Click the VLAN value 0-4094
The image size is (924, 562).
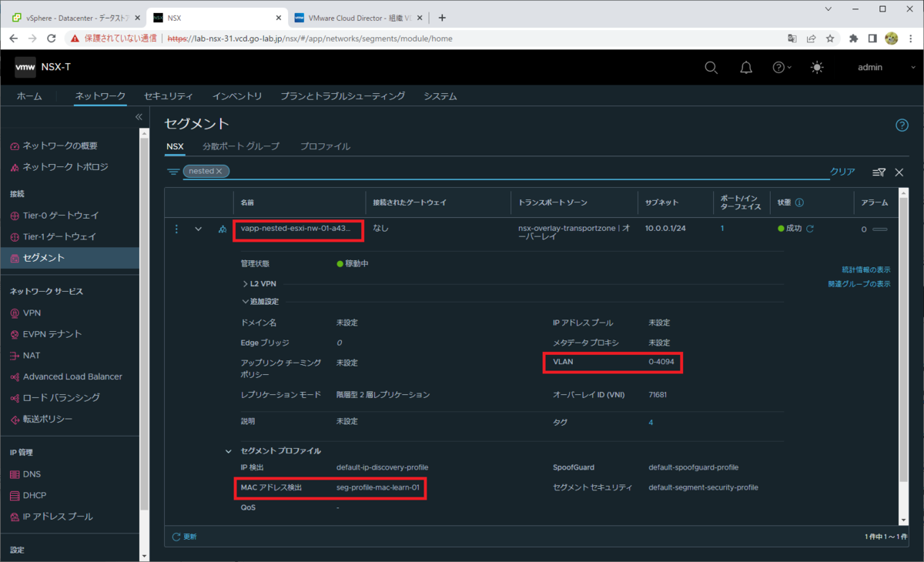[x=662, y=362]
